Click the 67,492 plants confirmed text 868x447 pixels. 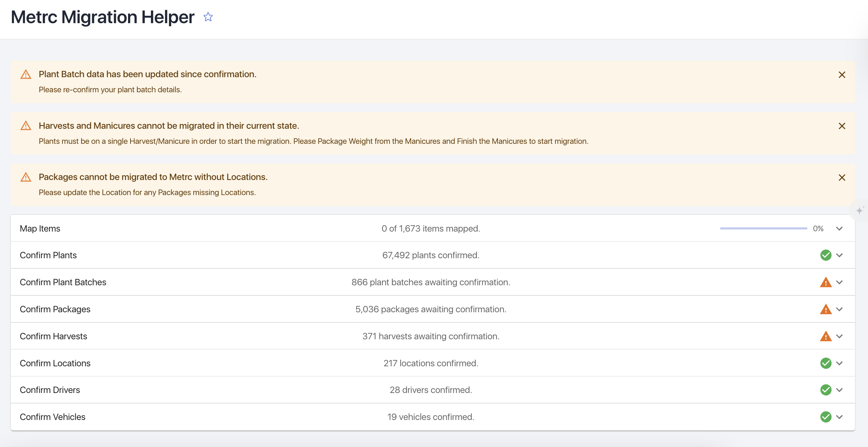pos(430,255)
